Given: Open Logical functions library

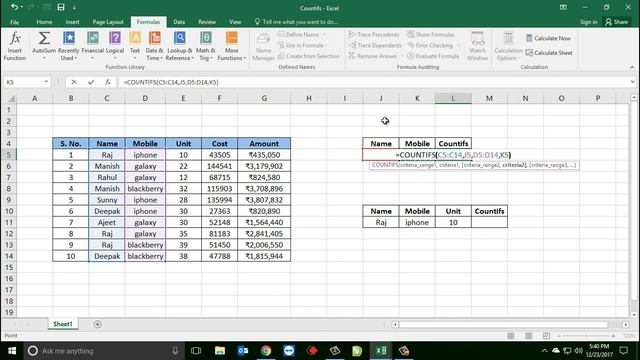Looking at the screenshot, I should point(115,46).
